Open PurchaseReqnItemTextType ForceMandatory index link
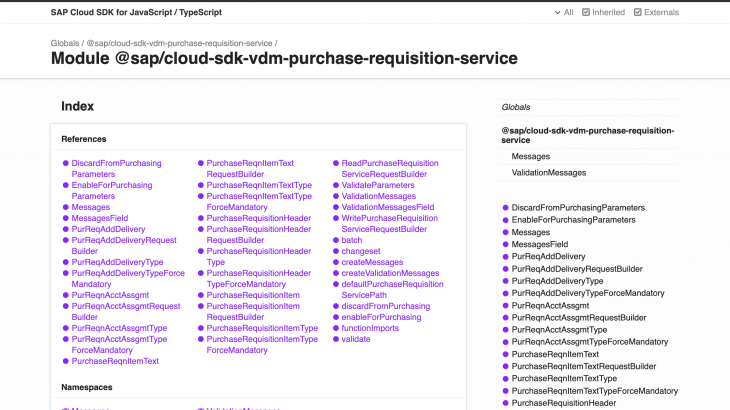This screenshot has width=730, height=410. click(x=259, y=202)
